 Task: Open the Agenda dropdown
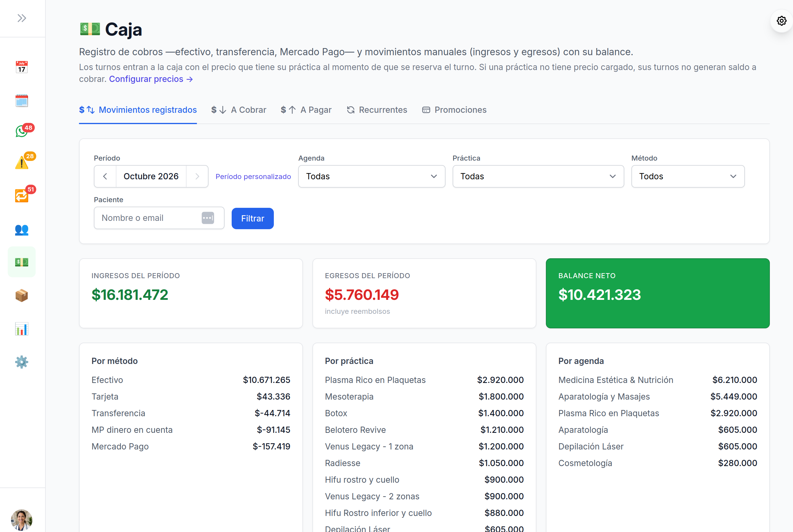point(372,176)
